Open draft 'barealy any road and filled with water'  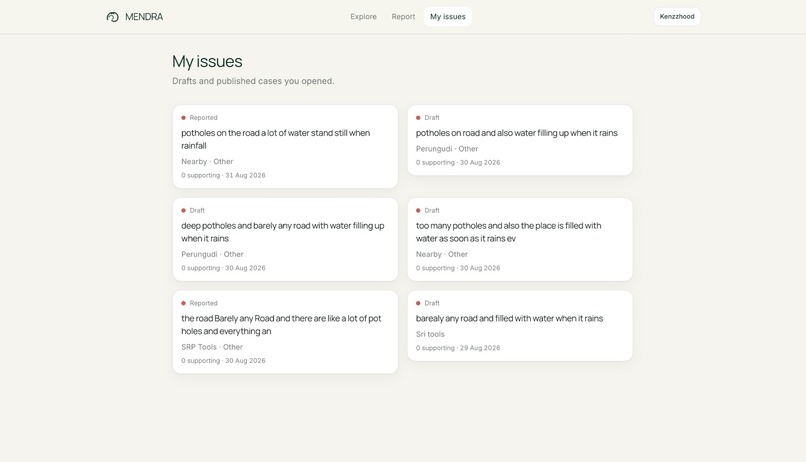click(520, 326)
